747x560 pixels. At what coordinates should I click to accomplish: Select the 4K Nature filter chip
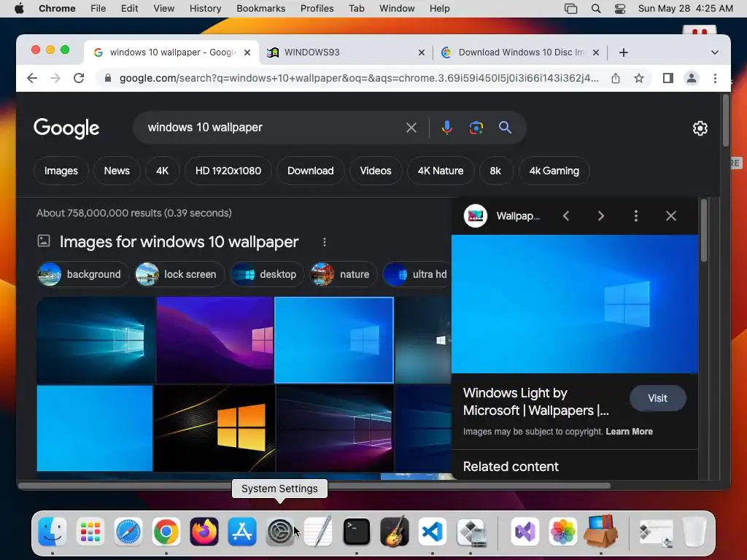click(441, 171)
